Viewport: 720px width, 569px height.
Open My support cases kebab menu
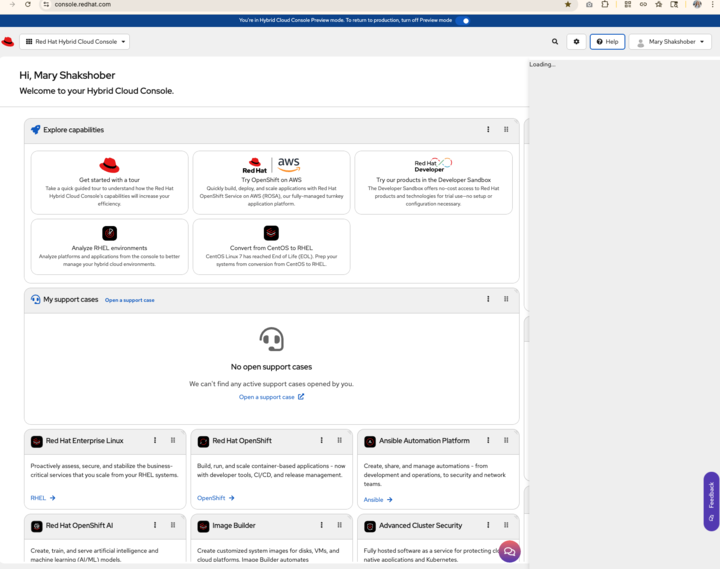tap(488, 299)
